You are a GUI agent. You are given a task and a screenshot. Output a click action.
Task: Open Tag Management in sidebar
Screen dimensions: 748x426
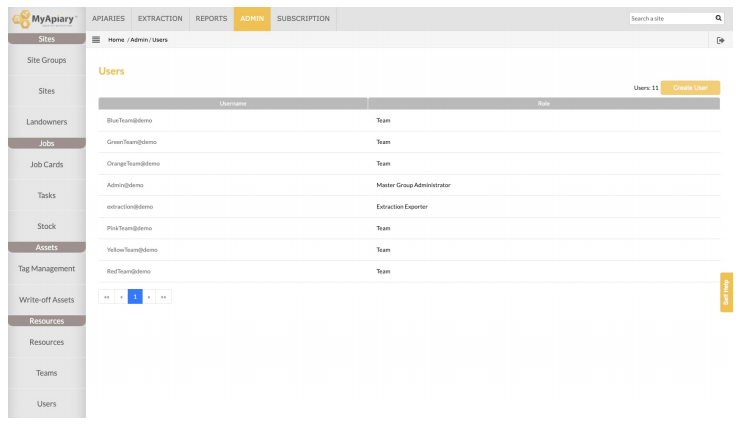click(x=47, y=269)
